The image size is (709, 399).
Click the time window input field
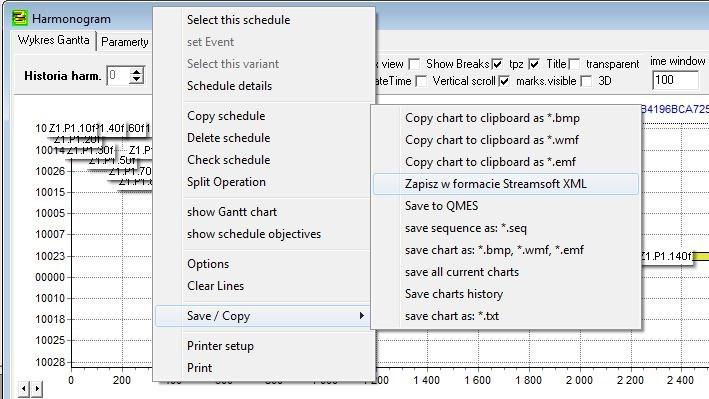pos(676,81)
